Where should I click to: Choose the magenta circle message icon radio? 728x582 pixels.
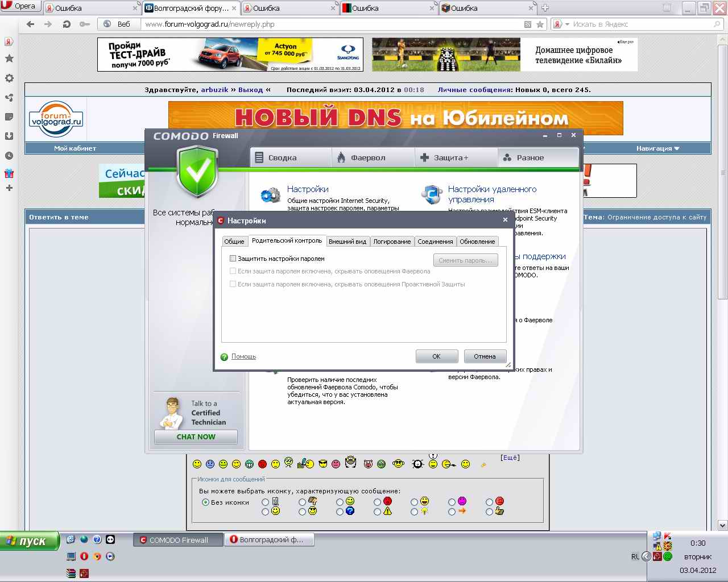(452, 502)
